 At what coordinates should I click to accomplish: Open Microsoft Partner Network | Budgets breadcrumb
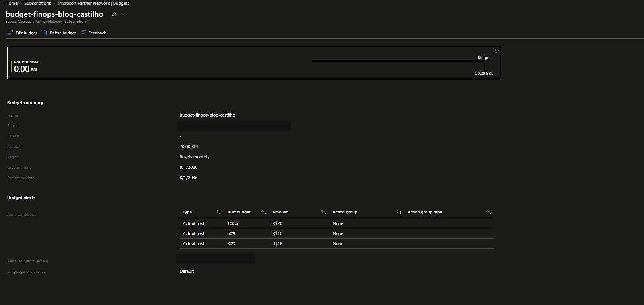(93, 3)
